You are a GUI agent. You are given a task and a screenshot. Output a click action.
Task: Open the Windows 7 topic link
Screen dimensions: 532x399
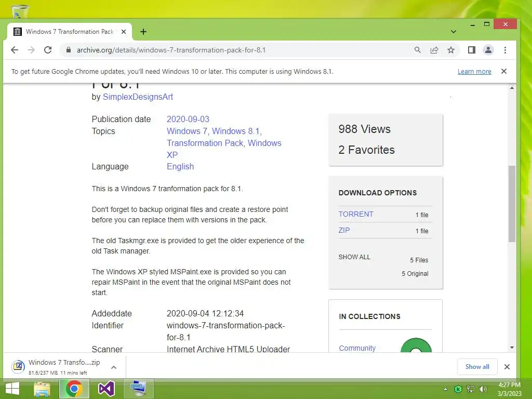click(x=187, y=131)
